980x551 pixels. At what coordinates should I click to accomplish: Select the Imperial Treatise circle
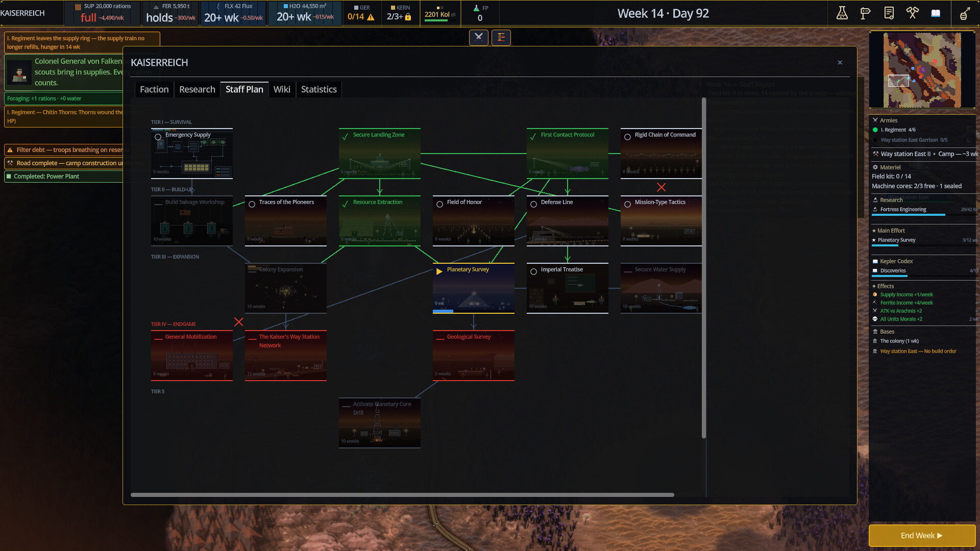534,271
